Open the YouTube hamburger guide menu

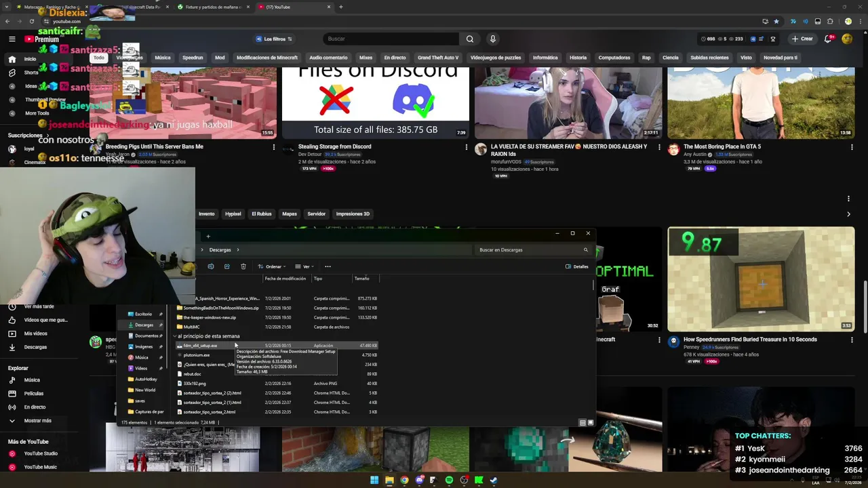coord(12,39)
